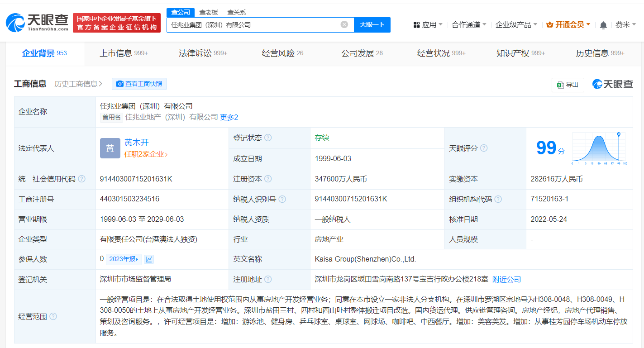Screen dimensions: 644x348
Task: Click 天眼一下 search button
Action: tap(372, 25)
